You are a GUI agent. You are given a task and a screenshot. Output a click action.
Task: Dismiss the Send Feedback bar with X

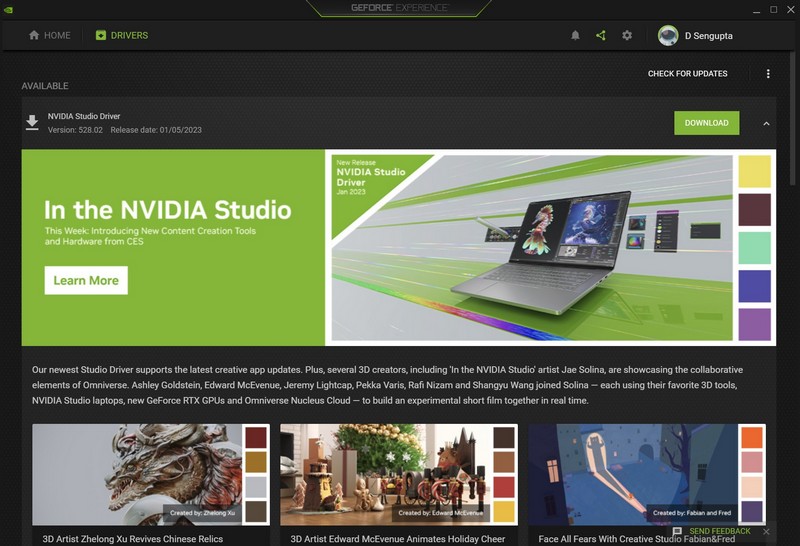pyautogui.click(x=766, y=532)
